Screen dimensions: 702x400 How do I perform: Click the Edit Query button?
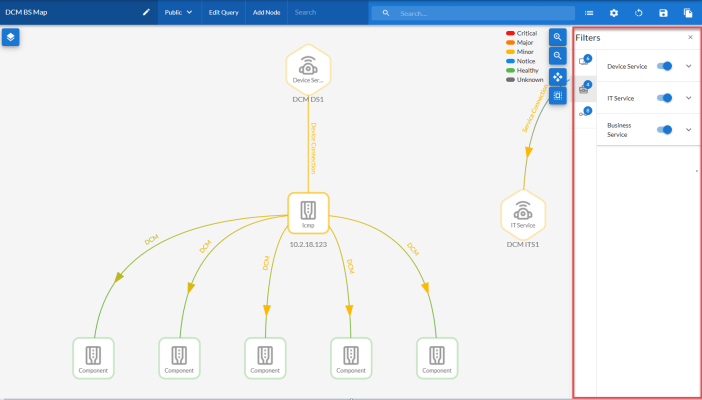(223, 13)
